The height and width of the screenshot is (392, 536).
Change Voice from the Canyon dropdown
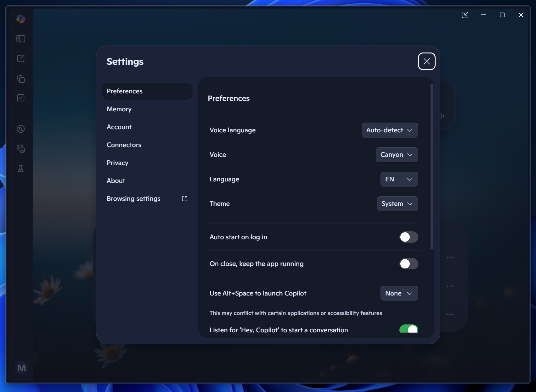(x=396, y=155)
